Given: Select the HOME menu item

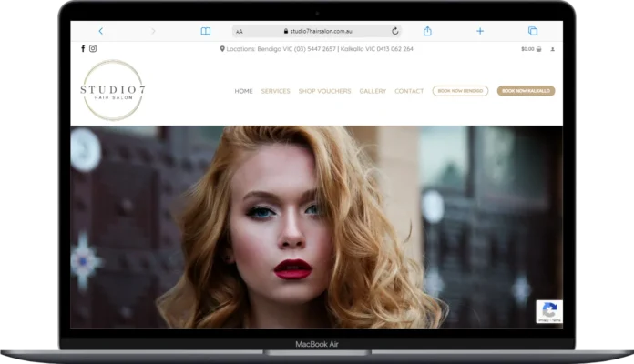Looking at the screenshot, I should [243, 91].
